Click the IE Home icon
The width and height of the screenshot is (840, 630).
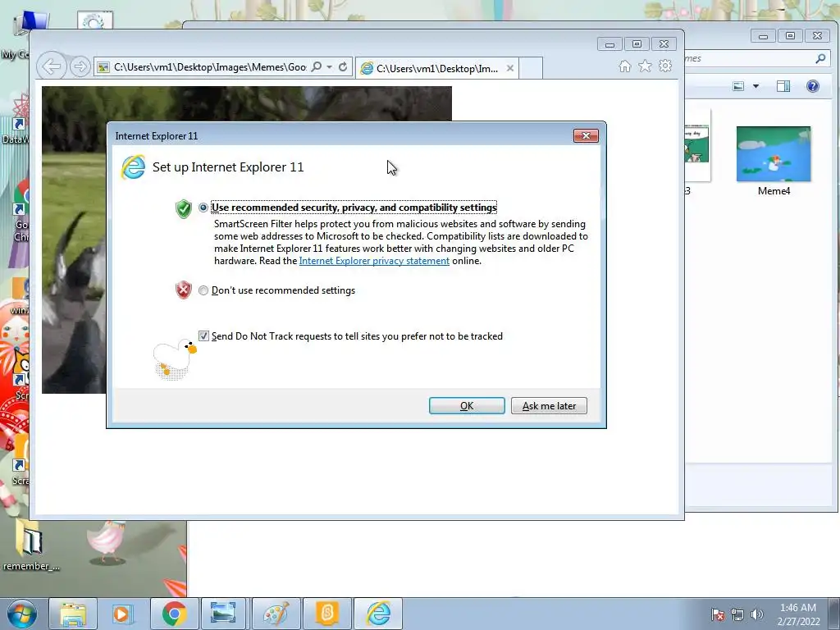click(x=624, y=66)
